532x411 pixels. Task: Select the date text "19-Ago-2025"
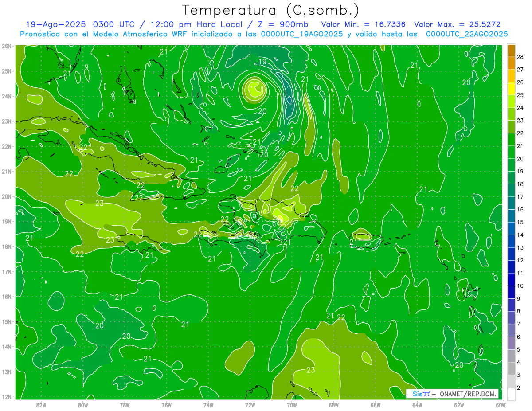(x=56, y=24)
